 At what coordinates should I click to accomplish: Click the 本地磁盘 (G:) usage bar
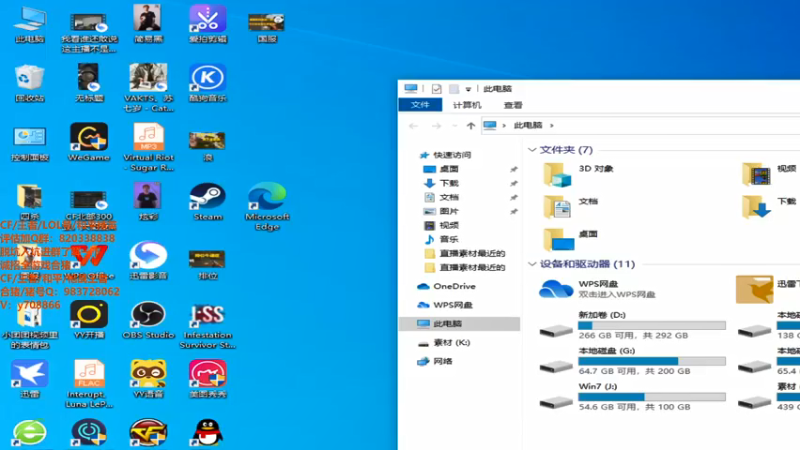point(652,361)
